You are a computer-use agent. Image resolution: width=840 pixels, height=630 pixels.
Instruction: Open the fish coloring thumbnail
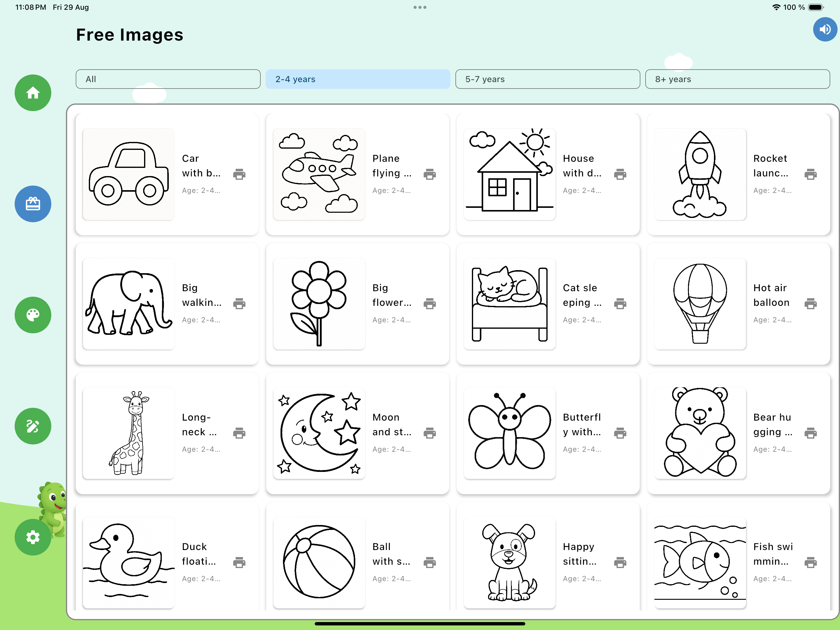point(700,563)
